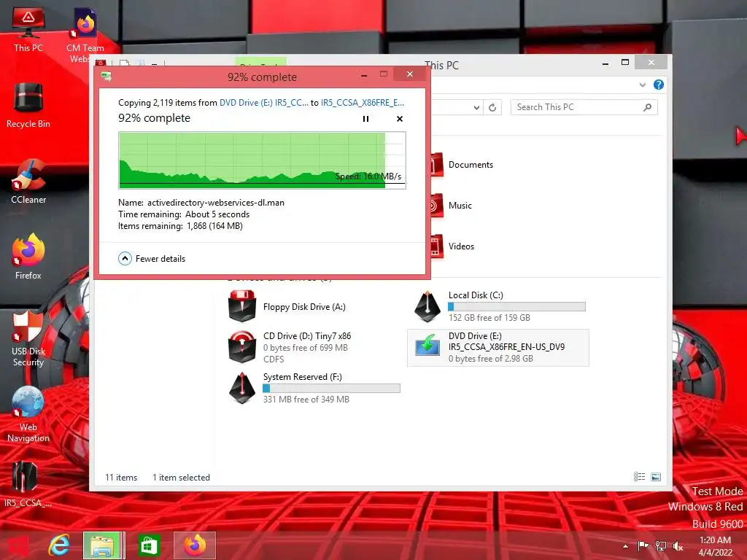Cancel the copy with the X button
Viewport: 747px width, 560px height.
(x=400, y=119)
